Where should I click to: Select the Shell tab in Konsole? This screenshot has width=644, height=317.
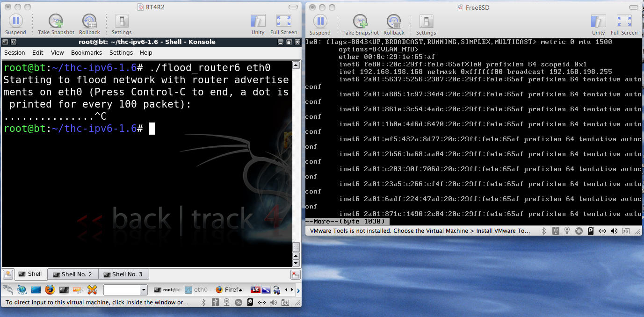[x=31, y=274]
